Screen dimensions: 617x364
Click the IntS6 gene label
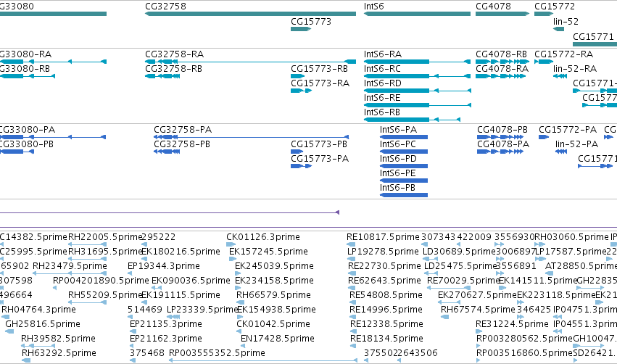pos(374,7)
